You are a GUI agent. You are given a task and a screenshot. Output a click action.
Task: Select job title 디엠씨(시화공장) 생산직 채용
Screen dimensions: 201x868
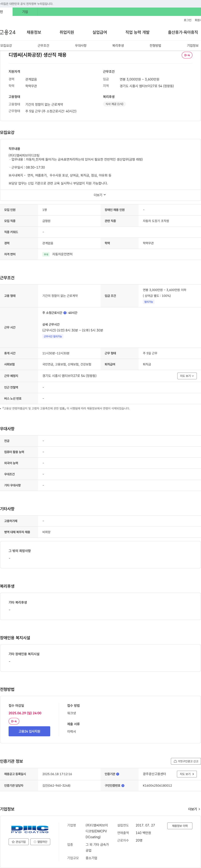(x=37, y=55)
